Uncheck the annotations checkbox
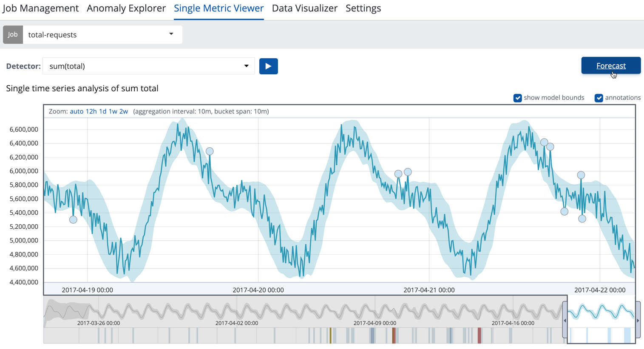This screenshot has width=644, height=349. [x=599, y=98]
